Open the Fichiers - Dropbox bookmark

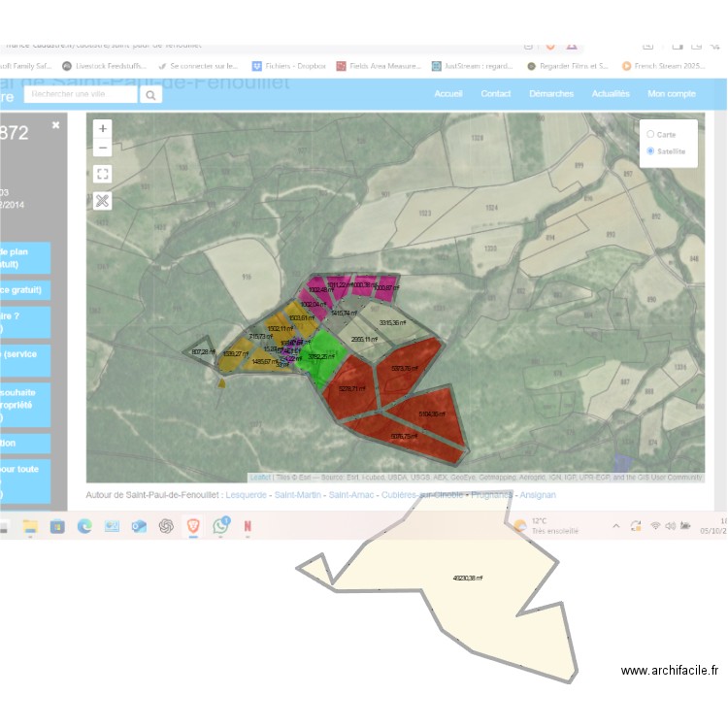292,66
